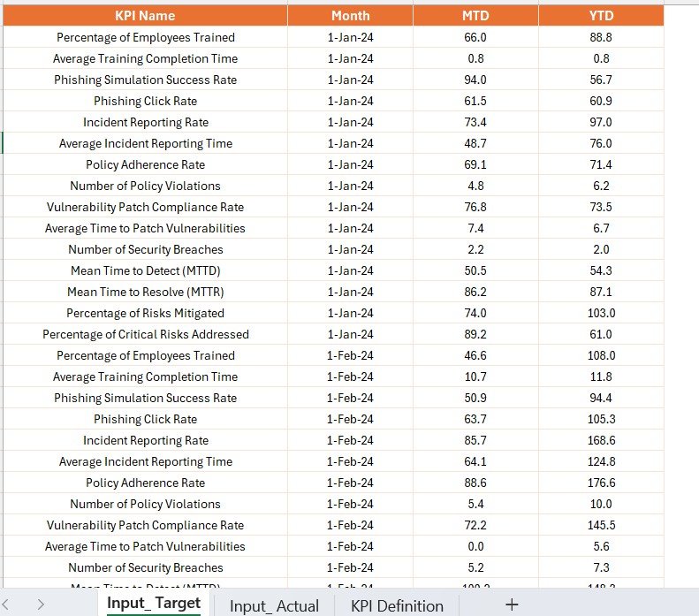Click YTD value 71.4
The height and width of the screenshot is (616, 699).
[601, 164]
